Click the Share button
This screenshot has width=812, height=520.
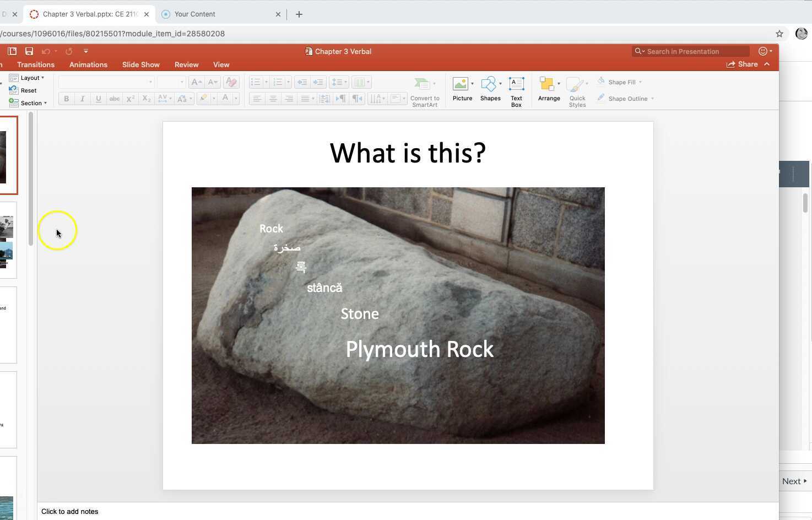[742, 64]
